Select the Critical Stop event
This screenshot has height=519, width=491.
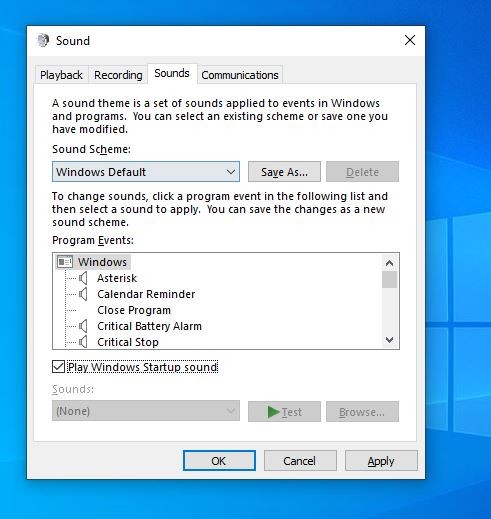[x=128, y=342]
